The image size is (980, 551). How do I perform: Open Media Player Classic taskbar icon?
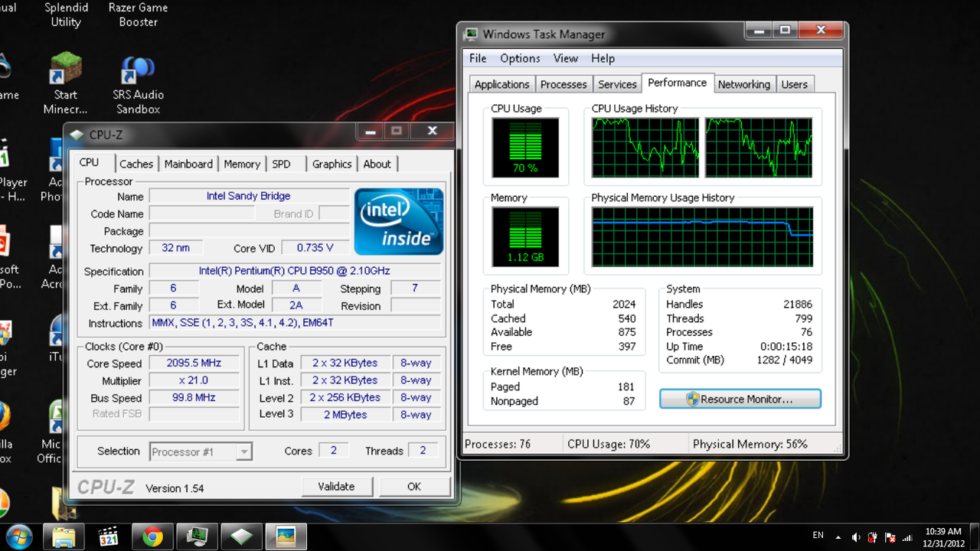click(x=108, y=536)
